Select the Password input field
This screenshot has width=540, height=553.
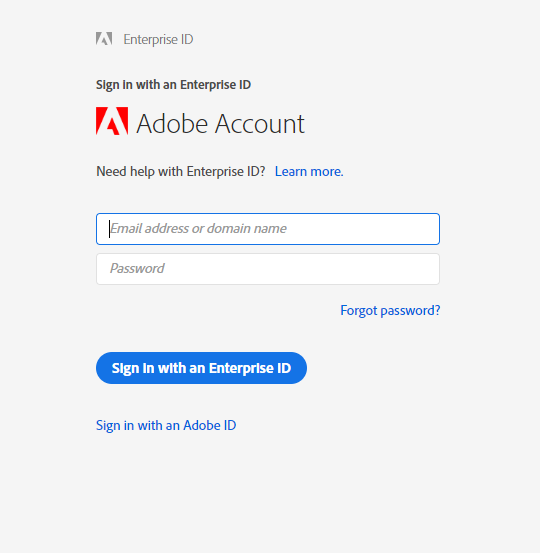pyautogui.click(x=268, y=269)
